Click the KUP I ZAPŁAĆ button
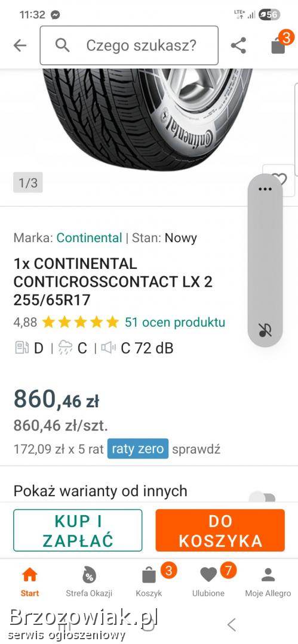Image resolution: width=298 pixels, height=644 pixels. [x=78, y=530]
